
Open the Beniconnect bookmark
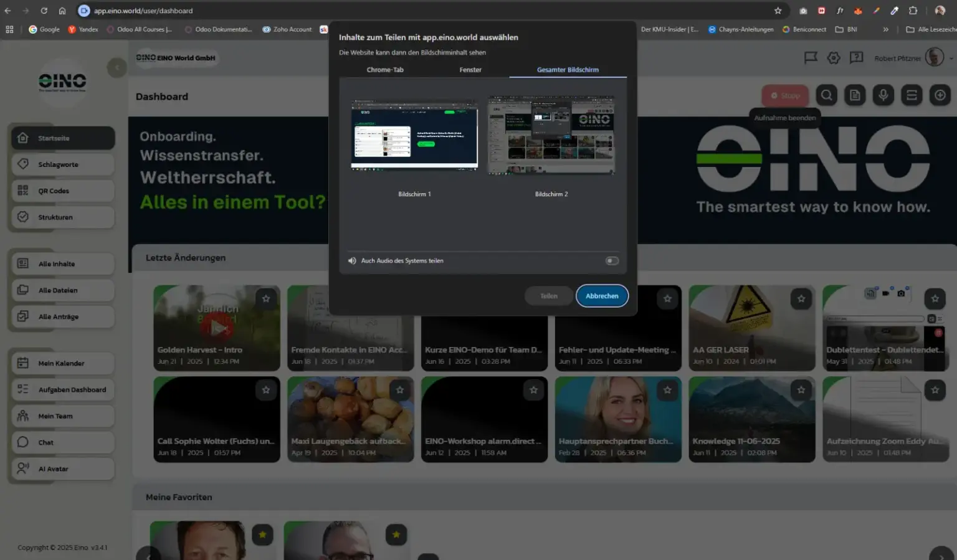[x=804, y=29]
